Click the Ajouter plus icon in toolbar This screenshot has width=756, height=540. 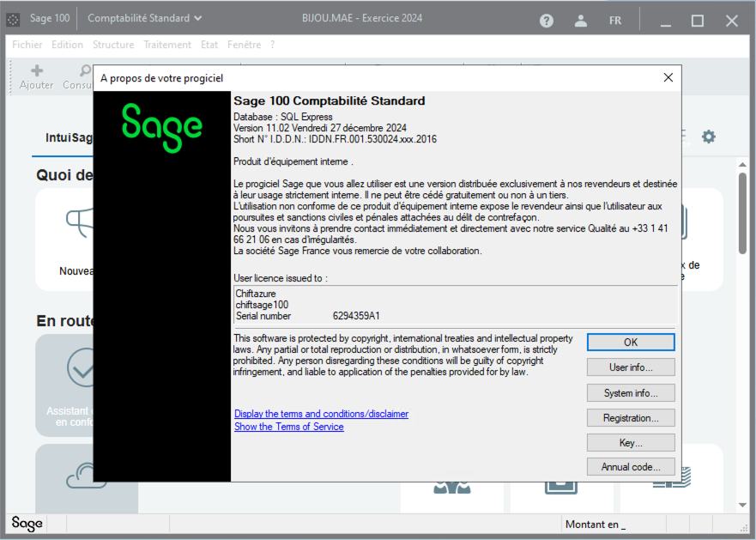(x=36, y=71)
